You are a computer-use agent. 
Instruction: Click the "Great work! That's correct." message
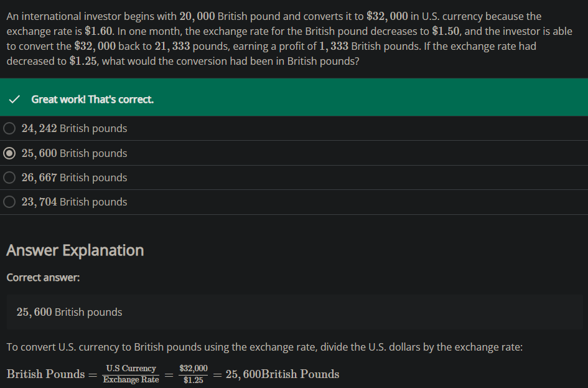click(92, 99)
